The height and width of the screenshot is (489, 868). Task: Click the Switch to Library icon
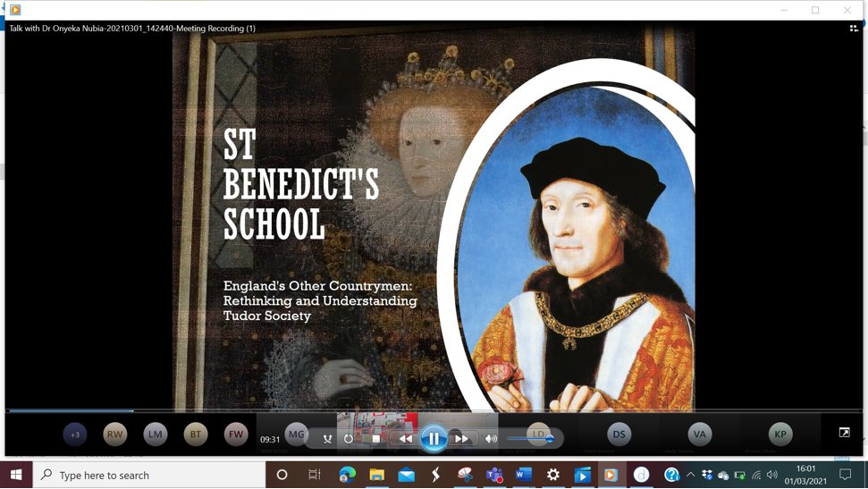tap(854, 29)
